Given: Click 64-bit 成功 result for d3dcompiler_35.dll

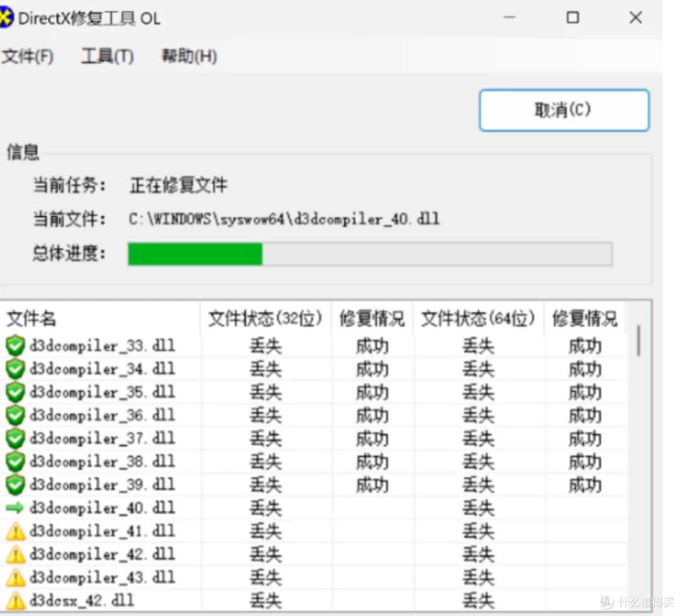Looking at the screenshot, I should pyautogui.click(x=585, y=392).
